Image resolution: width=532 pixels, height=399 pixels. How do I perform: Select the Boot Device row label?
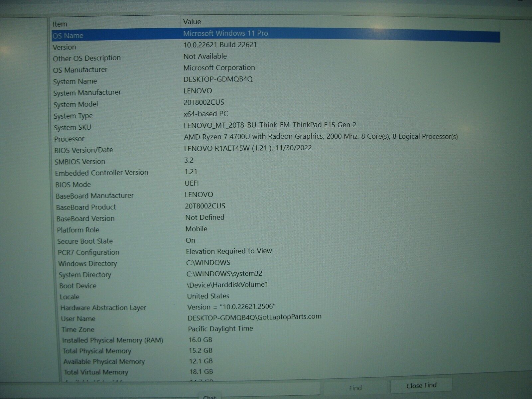tap(78, 286)
